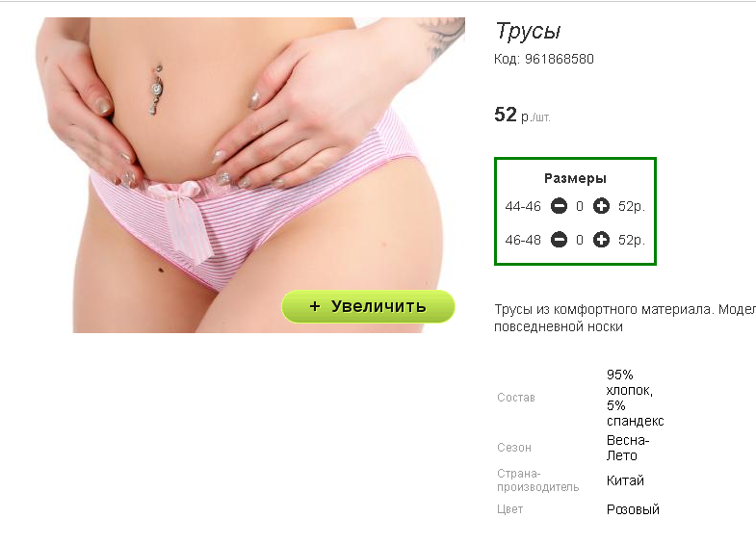Select the quantity value for size 44-46
The width and height of the screenshot is (756, 544).
580,207
